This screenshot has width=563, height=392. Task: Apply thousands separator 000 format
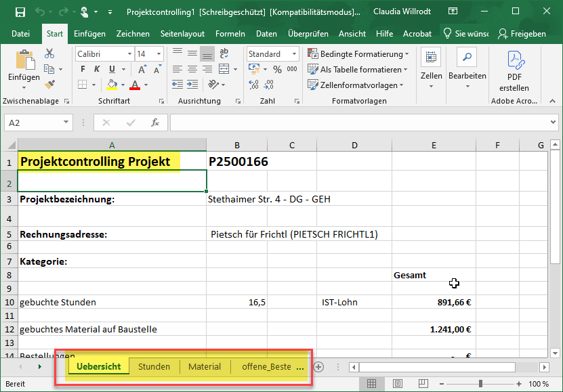coord(292,69)
